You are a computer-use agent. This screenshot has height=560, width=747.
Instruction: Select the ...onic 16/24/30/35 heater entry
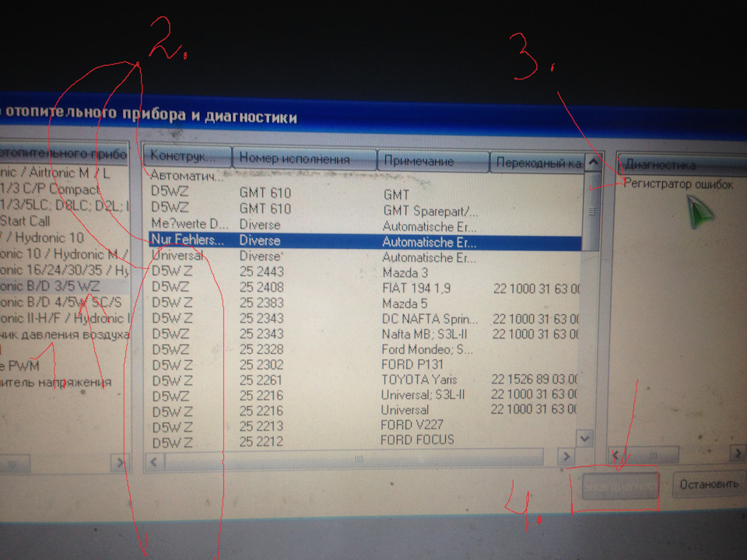65,270
